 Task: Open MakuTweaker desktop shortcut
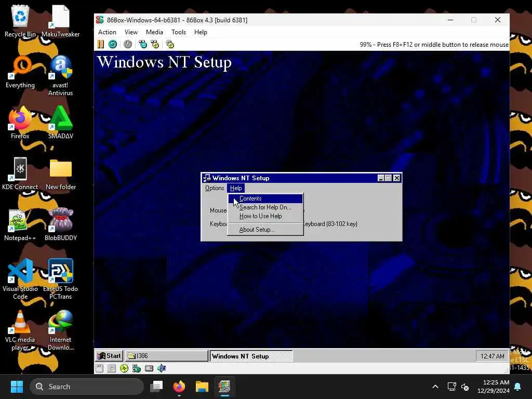pos(60,21)
